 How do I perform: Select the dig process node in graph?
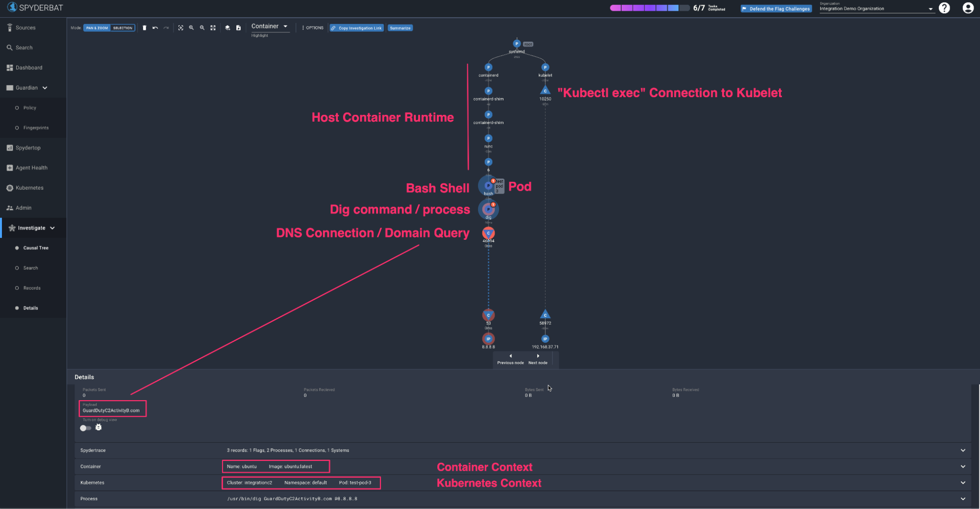[488, 210]
